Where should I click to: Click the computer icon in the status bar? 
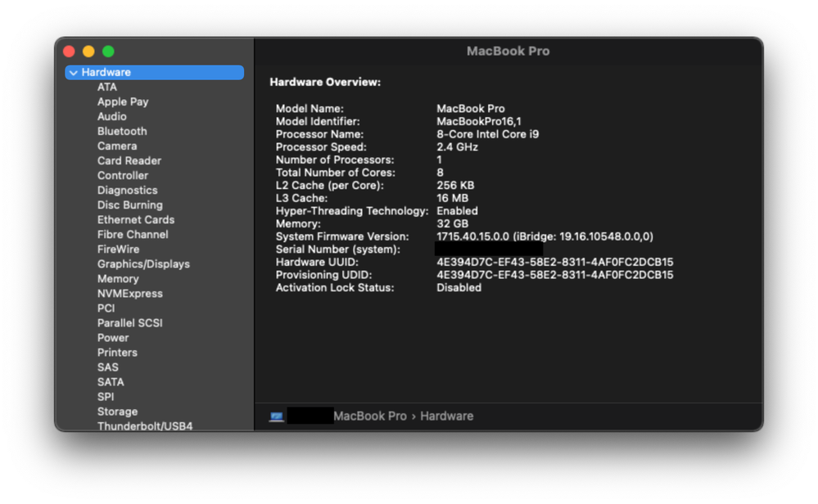point(277,416)
